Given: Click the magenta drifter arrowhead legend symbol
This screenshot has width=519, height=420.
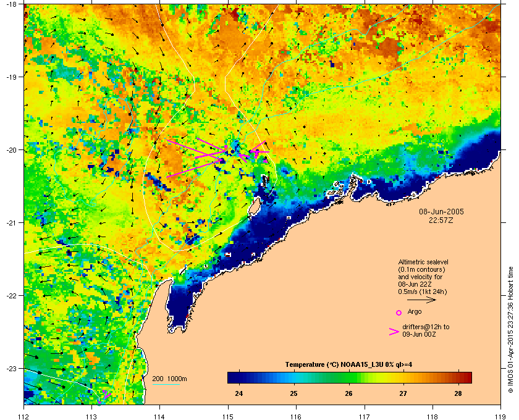Looking at the screenshot, I should click(394, 332).
